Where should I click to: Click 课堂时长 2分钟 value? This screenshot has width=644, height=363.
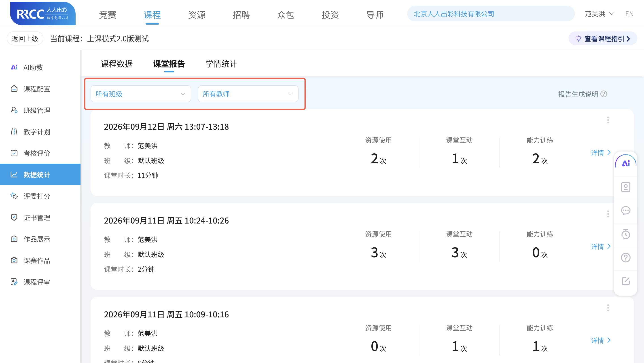coord(146,269)
